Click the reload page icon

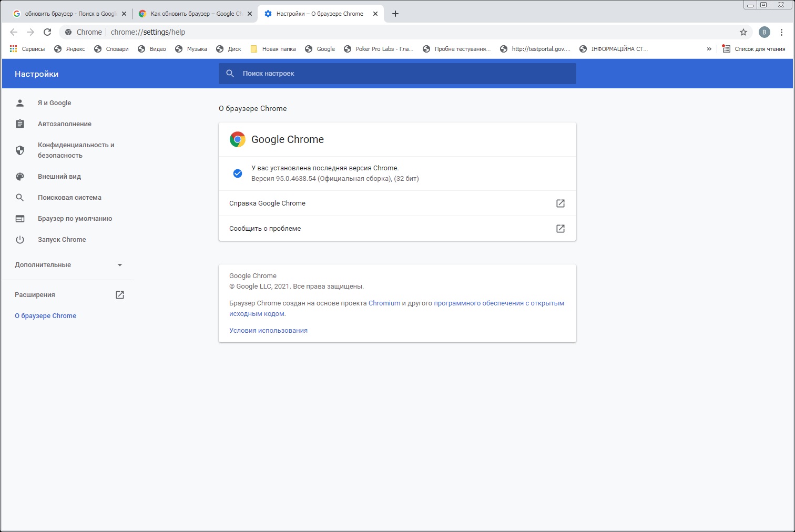click(47, 32)
